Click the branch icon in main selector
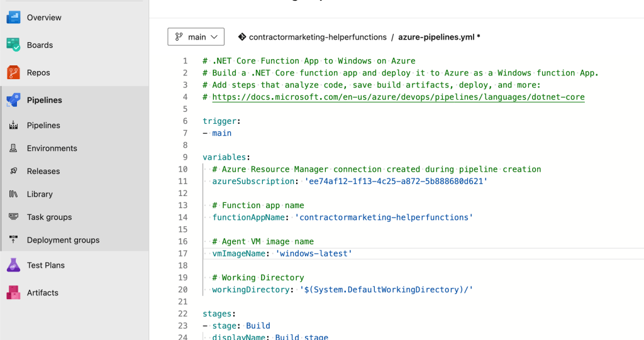Screen dimensions: 644x340 (x=179, y=37)
